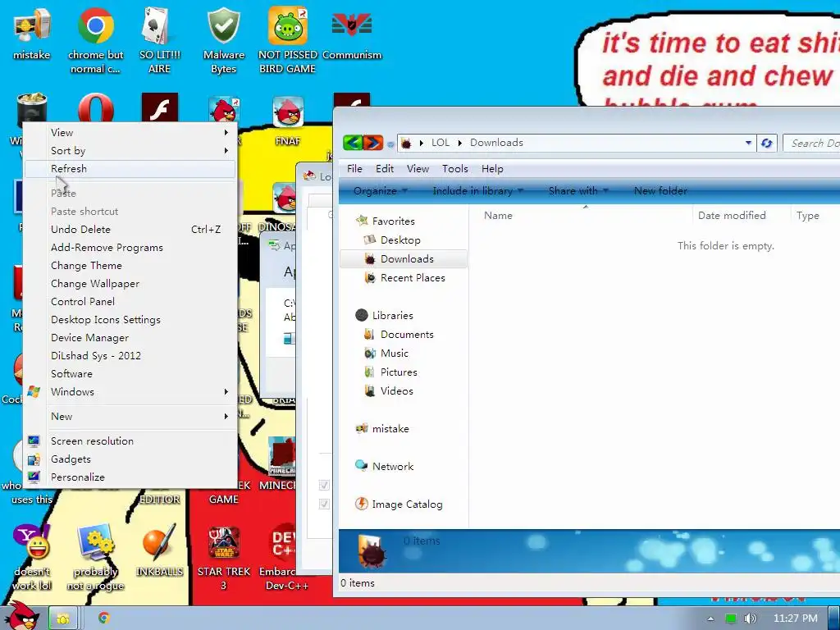Select Network in navigation pane
840x630 pixels.
(x=393, y=467)
